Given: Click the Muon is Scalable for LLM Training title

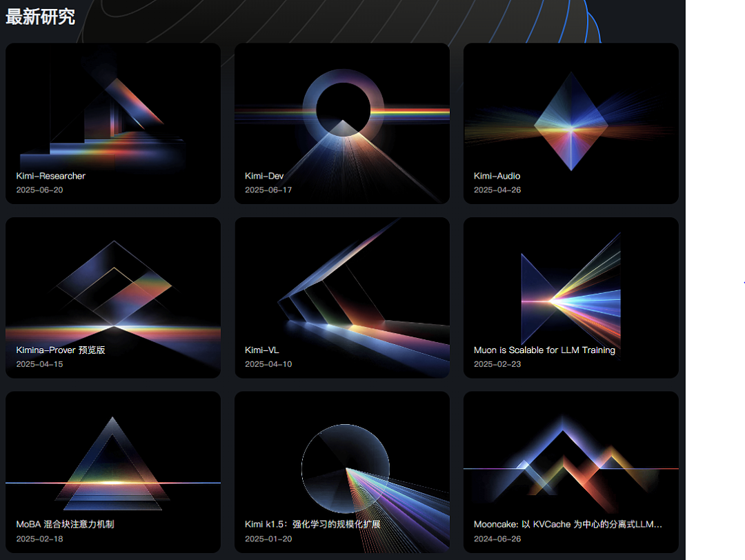Looking at the screenshot, I should tap(544, 350).
